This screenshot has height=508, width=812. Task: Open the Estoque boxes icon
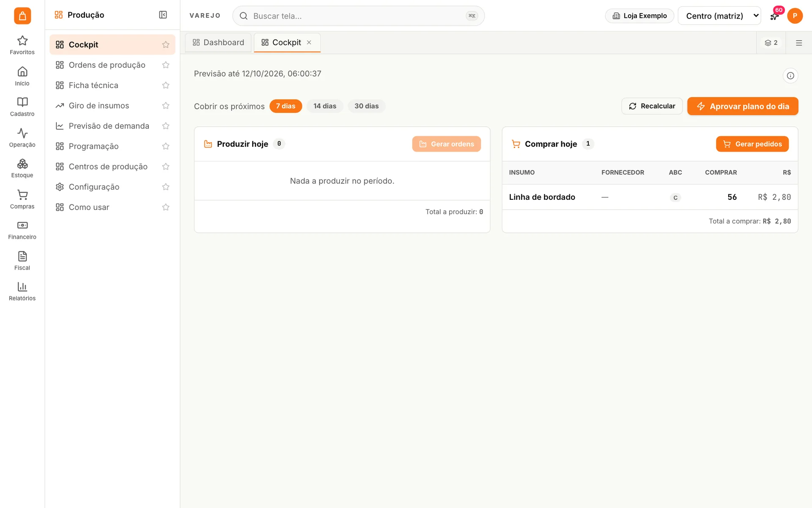point(22,168)
